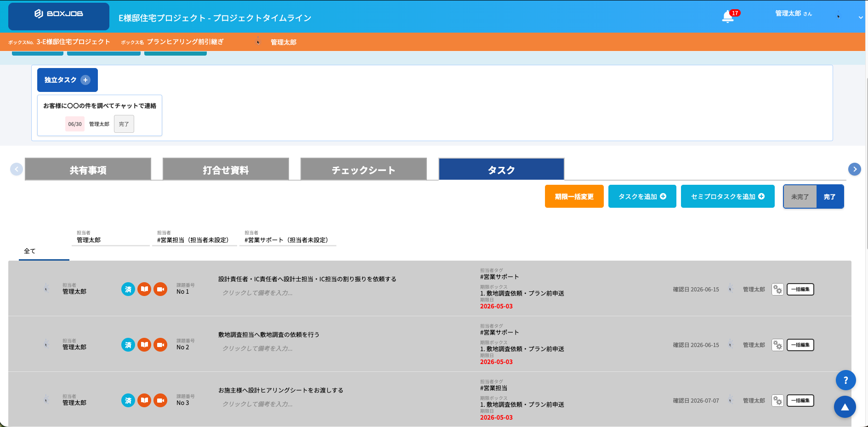Go to previous tabs with left arrow

(x=17, y=169)
